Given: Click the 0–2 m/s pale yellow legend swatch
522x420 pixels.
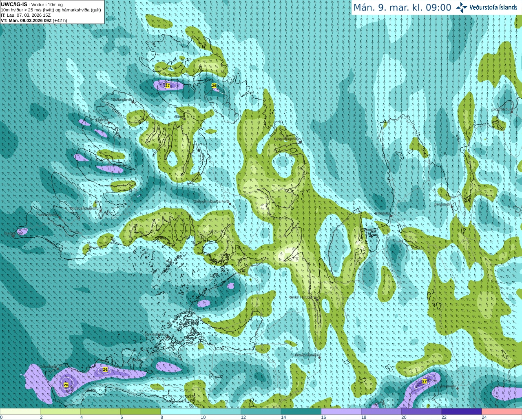Looking at the screenshot, I should point(20,412).
